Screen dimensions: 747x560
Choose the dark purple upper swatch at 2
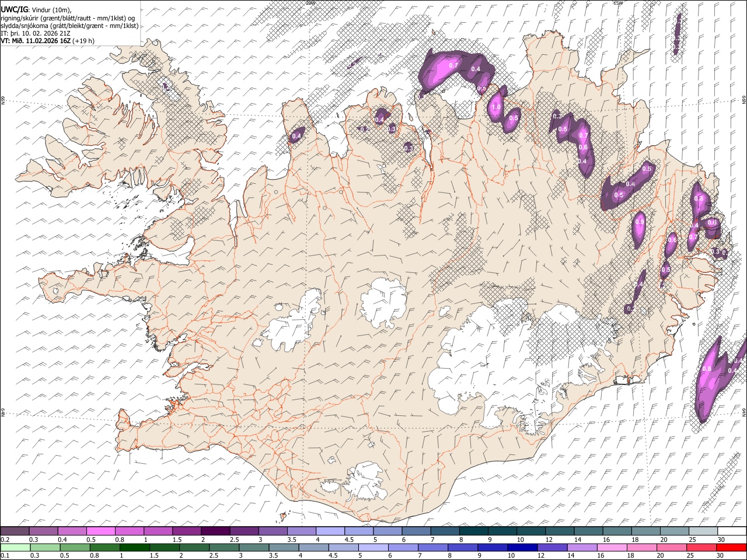(x=215, y=531)
